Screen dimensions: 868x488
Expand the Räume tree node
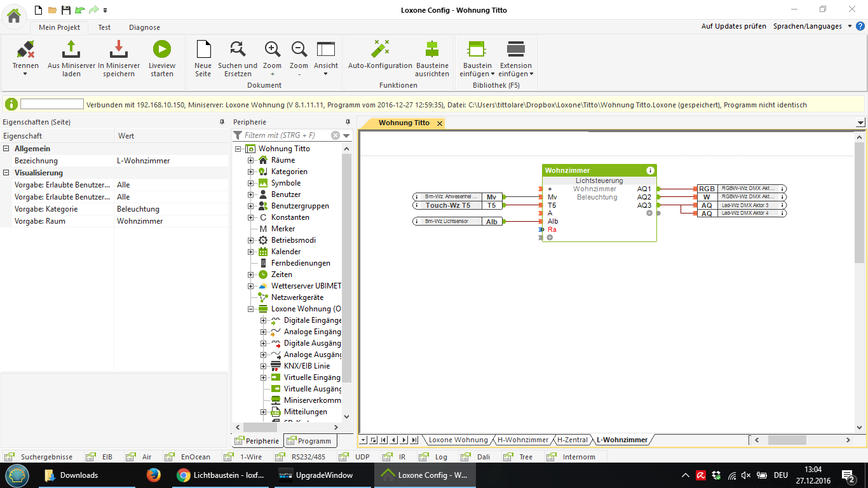tap(251, 160)
